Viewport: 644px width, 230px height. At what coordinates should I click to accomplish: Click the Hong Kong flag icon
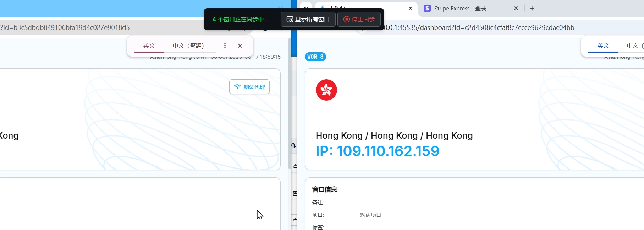pos(326,90)
